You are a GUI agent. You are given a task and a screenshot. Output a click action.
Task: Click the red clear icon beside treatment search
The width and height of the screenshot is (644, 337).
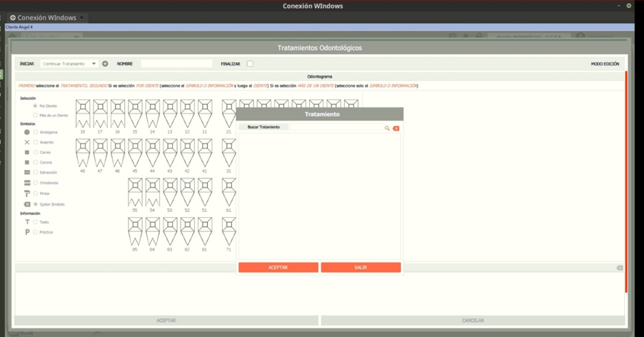(396, 129)
